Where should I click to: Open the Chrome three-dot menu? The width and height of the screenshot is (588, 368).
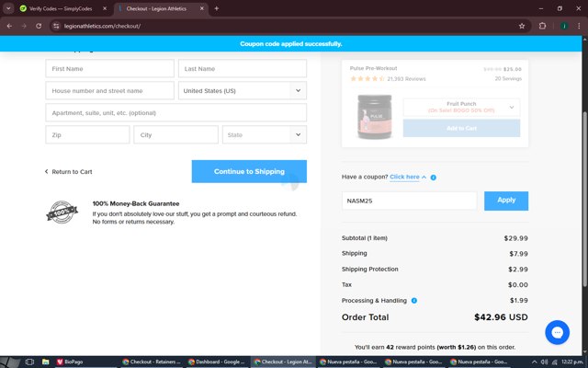(579, 26)
